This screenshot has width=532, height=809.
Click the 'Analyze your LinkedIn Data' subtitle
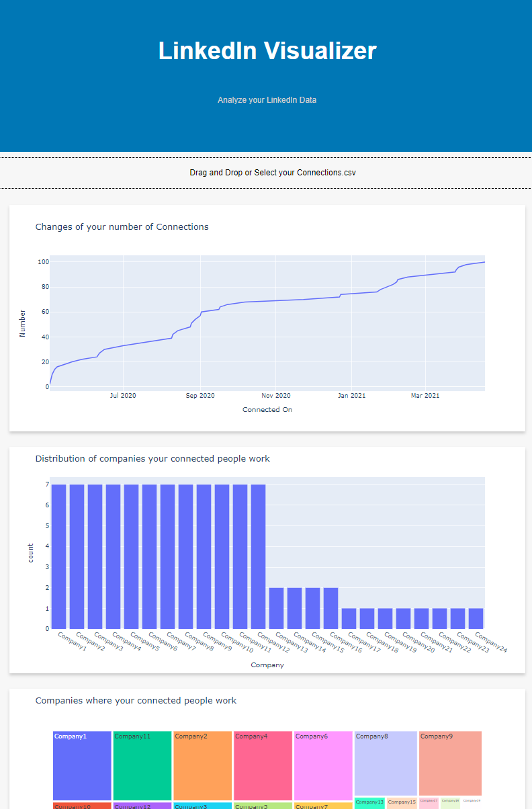pos(267,100)
